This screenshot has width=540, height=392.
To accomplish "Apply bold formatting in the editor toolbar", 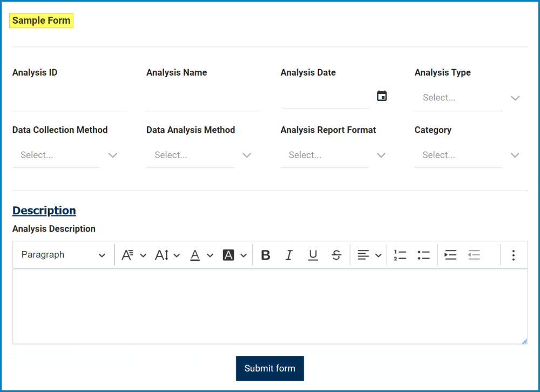I will coord(265,255).
